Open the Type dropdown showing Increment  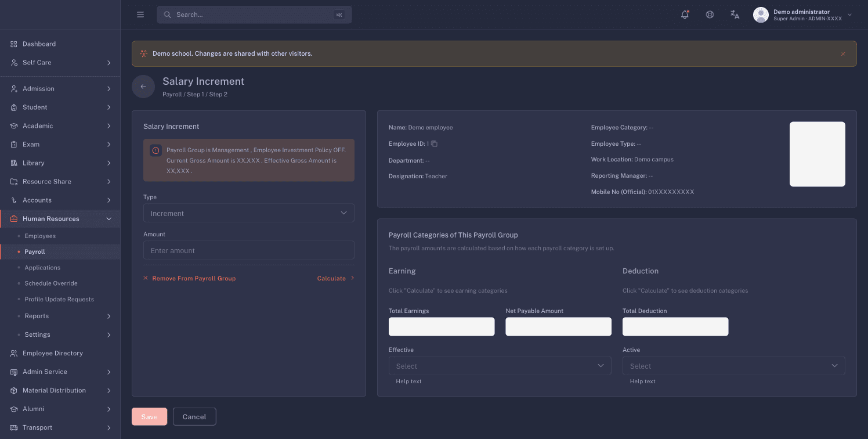coord(249,213)
